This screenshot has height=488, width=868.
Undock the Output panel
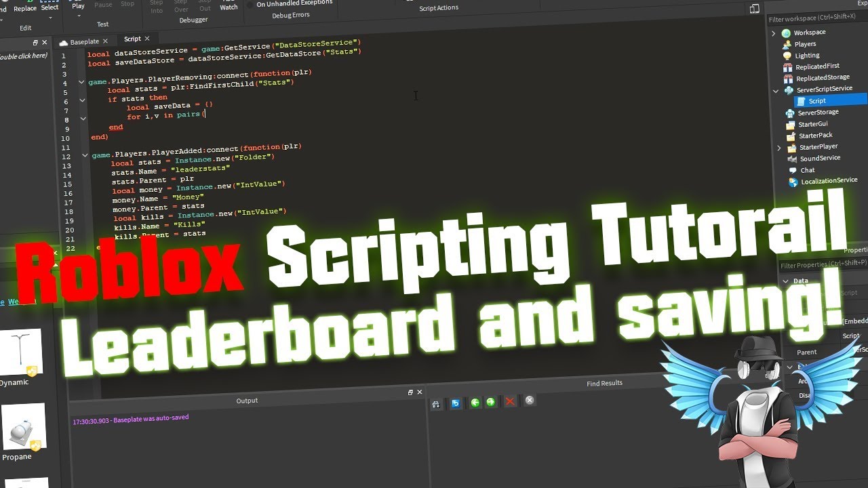point(410,392)
